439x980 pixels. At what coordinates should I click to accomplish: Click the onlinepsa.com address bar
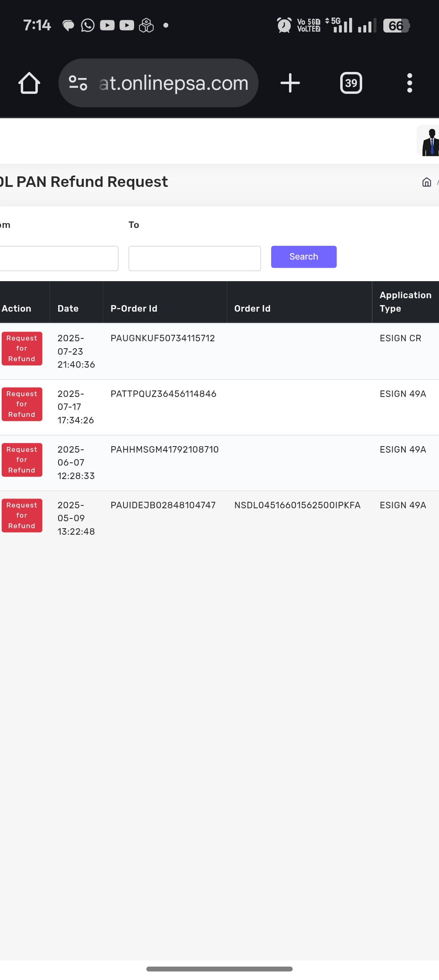173,83
